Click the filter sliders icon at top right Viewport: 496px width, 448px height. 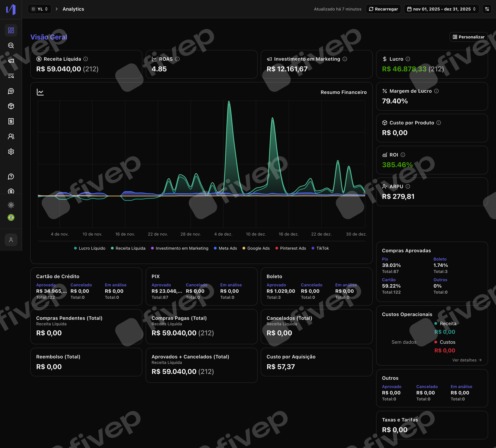coord(487,9)
